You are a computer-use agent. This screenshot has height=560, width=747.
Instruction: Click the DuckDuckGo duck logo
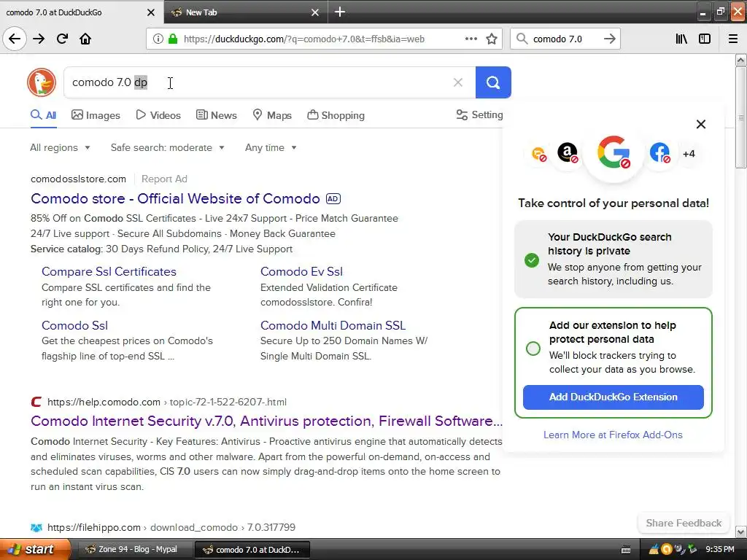tap(42, 82)
